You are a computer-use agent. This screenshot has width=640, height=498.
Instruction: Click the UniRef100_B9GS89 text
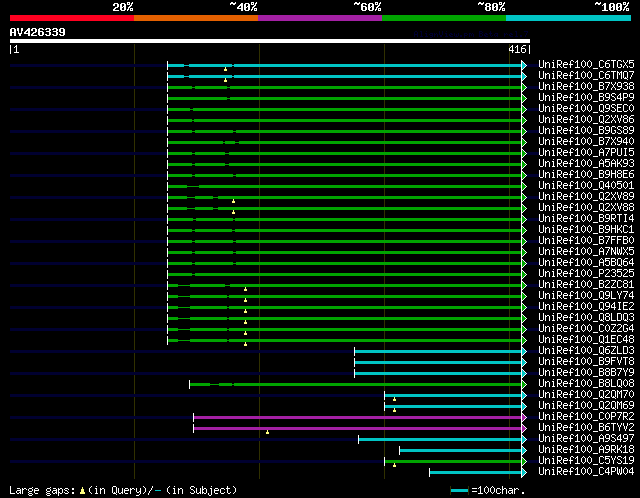pyautogui.click(x=586, y=131)
